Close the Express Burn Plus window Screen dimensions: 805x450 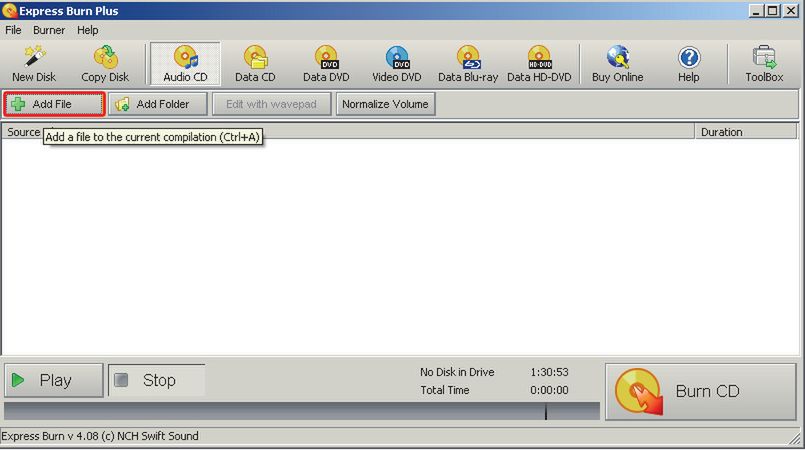coord(791,11)
